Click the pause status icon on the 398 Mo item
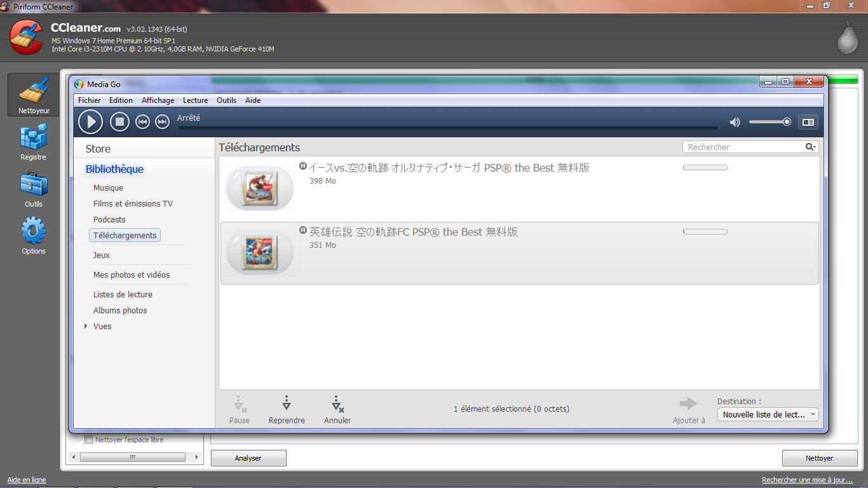The width and height of the screenshot is (868, 488). (x=303, y=166)
